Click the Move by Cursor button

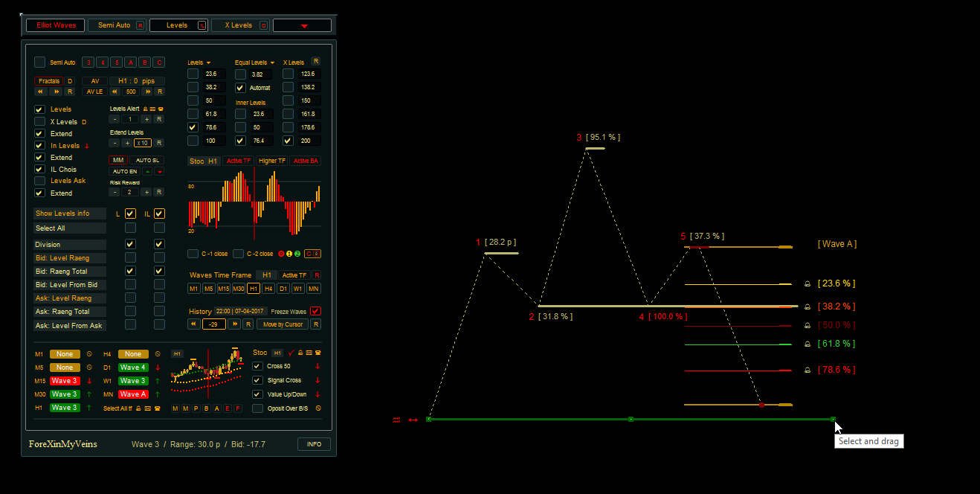click(282, 324)
